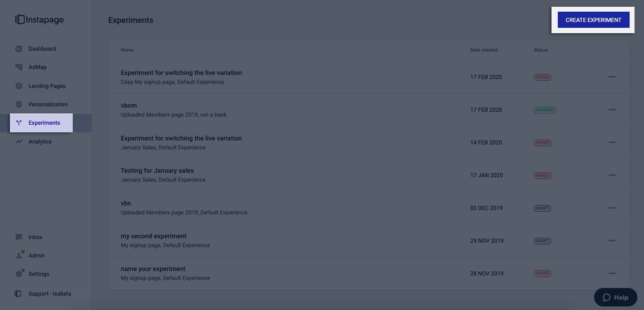Viewport: 644px width, 310px height.
Task: Click the Create Experiment button
Action: 593,20
